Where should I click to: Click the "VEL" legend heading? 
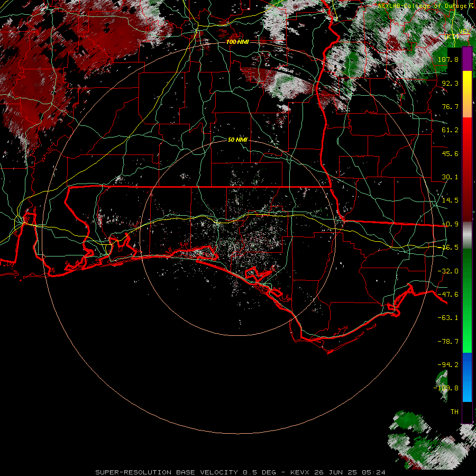pyautogui.click(x=464, y=32)
